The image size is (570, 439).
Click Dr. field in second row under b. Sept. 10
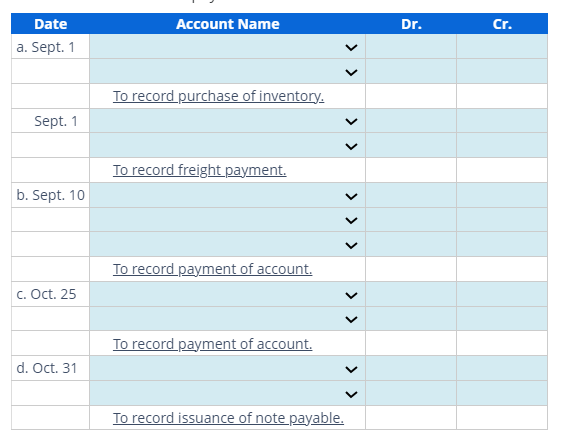click(x=411, y=220)
